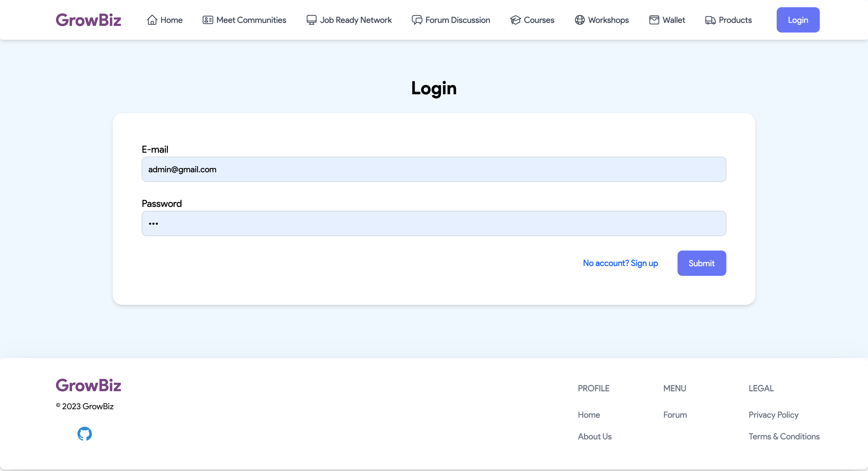Click the E-mail input field
The height and width of the screenshot is (471, 868).
coord(434,169)
